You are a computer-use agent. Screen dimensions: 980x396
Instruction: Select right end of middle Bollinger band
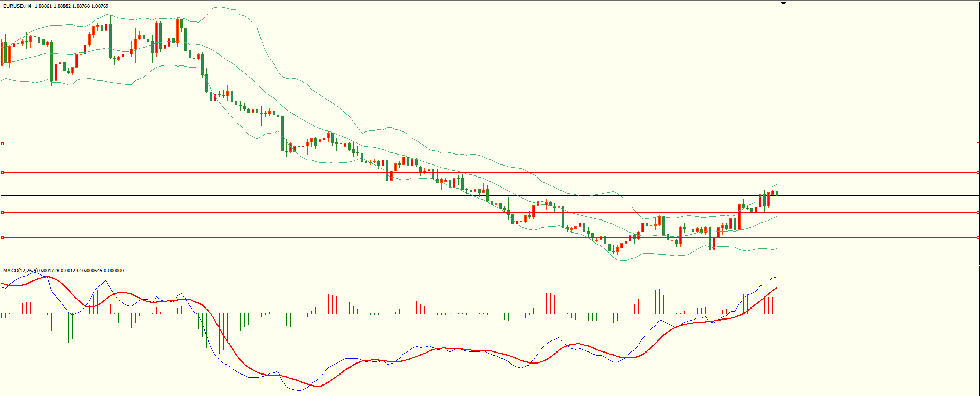coord(776,216)
